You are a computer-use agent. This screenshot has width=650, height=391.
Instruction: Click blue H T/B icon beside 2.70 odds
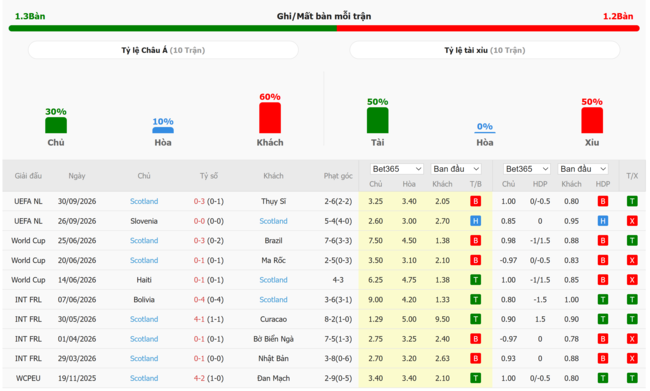pos(475,221)
